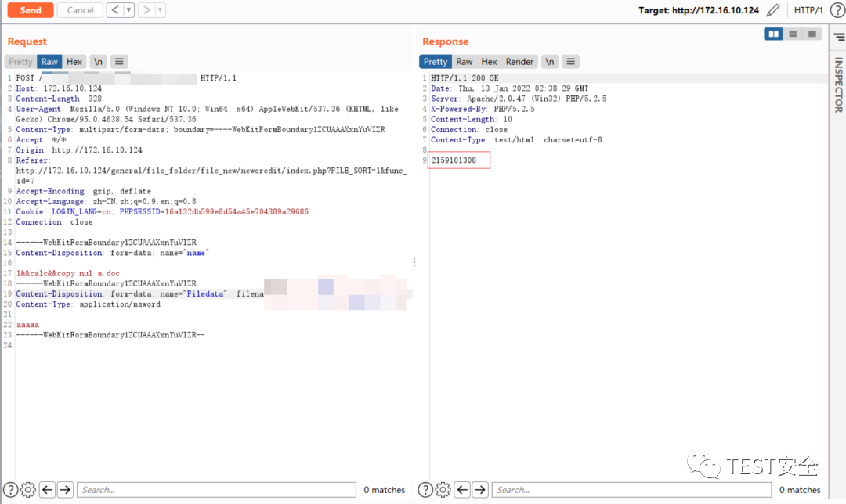The width and height of the screenshot is (846, 504).
Task: Open the inspector panel menu icon
Action: (x=840, y=37)
